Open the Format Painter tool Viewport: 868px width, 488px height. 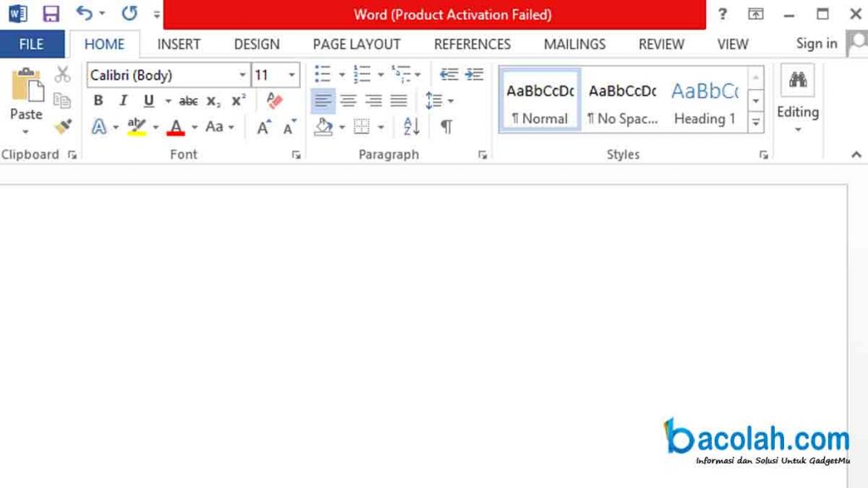click(x=64, y=126)
